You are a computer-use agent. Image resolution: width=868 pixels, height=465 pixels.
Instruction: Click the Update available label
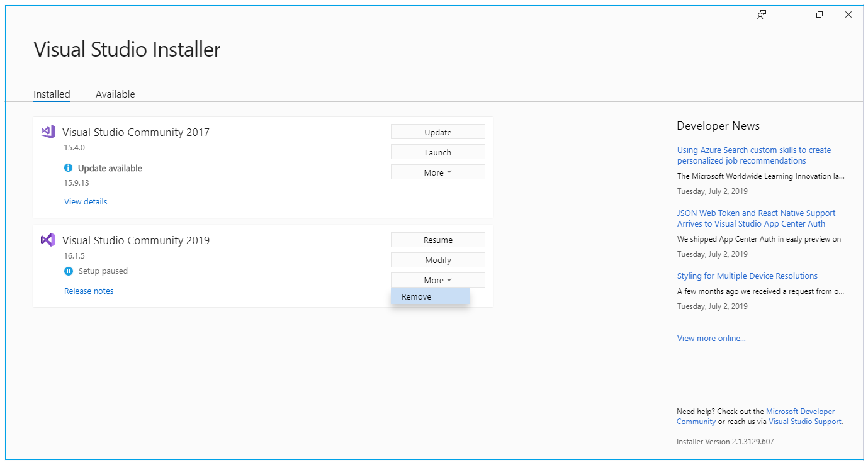110,168
